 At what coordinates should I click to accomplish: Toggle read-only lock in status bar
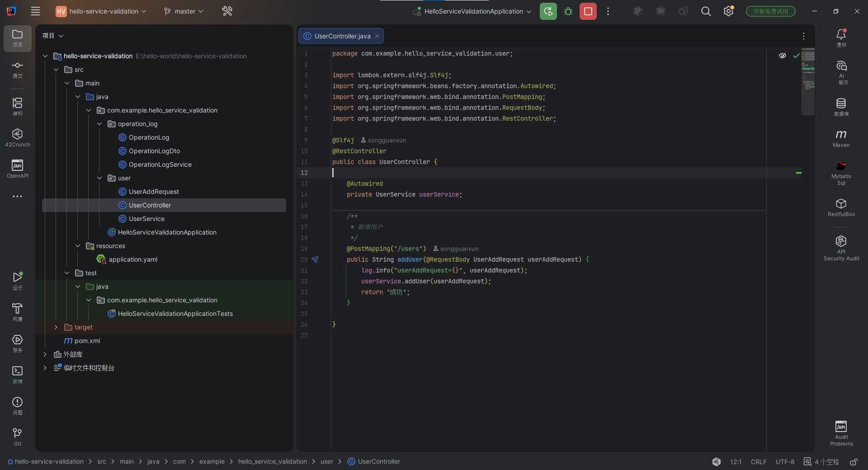point(854,461)
